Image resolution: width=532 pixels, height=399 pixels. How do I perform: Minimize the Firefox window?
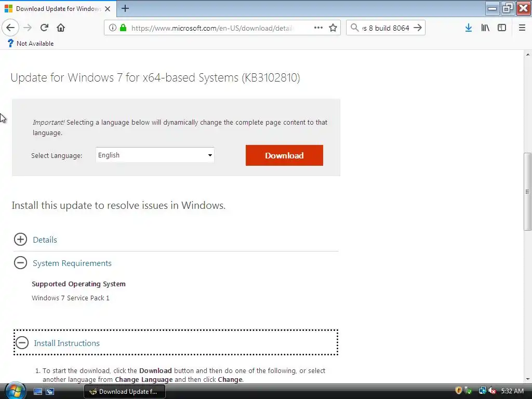pos(492,8)
